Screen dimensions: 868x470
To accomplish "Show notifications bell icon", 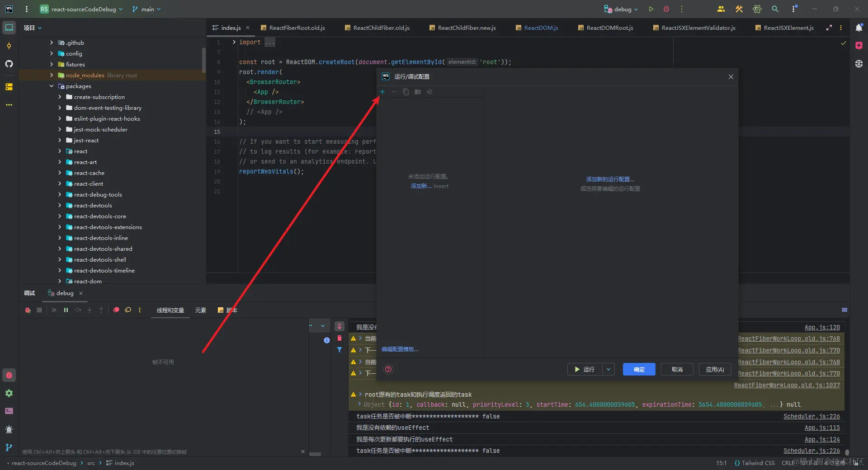I will [x=859, y=28].
